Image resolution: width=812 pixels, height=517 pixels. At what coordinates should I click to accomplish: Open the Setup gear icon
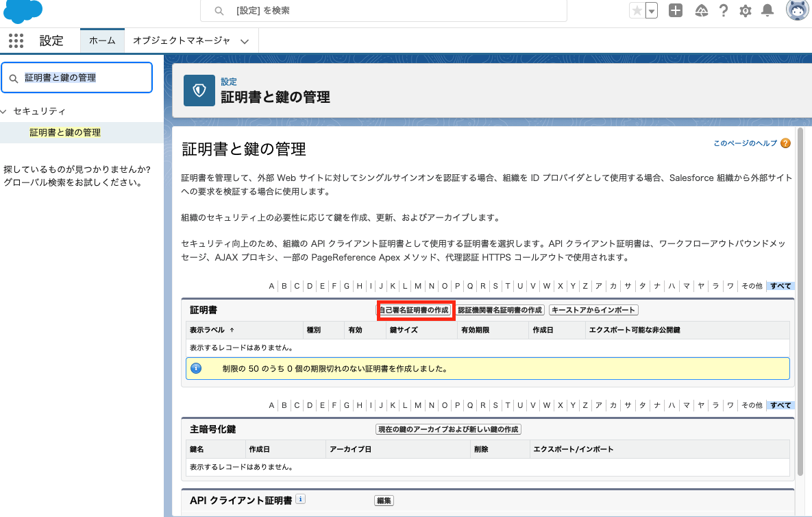(x=745, y=11)
